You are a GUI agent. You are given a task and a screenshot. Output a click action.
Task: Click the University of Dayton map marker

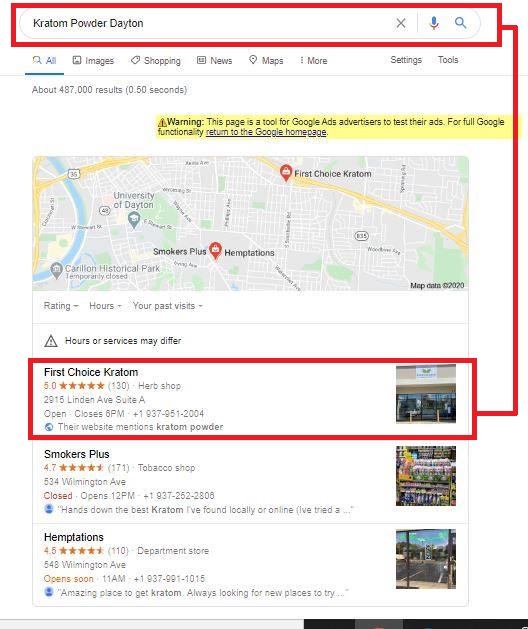coord(134,219)
